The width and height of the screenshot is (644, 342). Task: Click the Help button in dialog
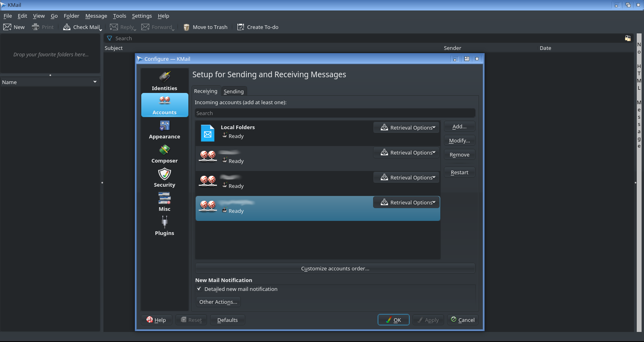156,320
